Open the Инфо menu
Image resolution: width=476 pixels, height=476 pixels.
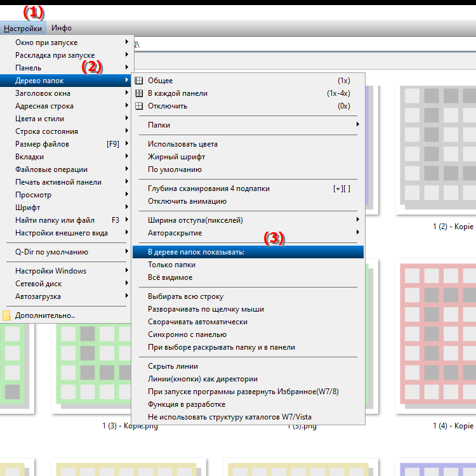[62, 28]
